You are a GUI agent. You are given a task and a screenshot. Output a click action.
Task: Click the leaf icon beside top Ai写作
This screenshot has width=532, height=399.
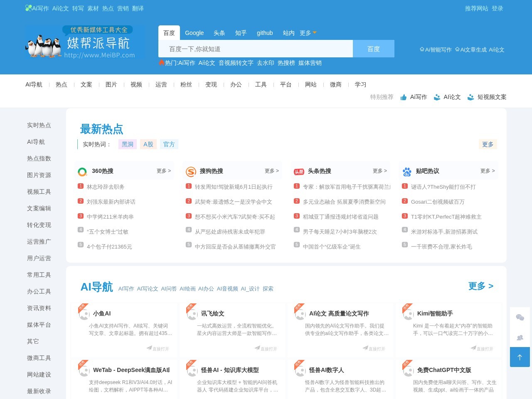click(x=28, y=8)
